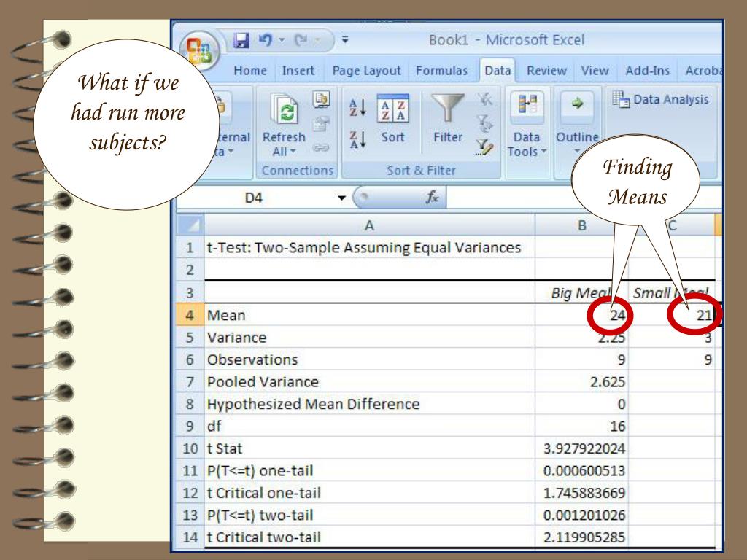This screenshot has height=560, width=747.
Task: Click the Office button orb
Action: click(199, 50)
